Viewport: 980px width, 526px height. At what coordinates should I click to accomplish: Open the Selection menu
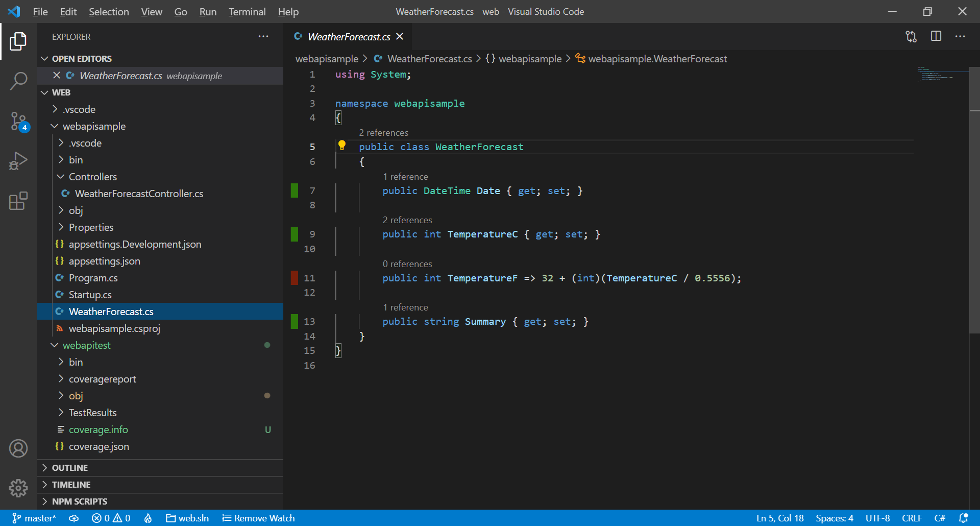point(109,11)
